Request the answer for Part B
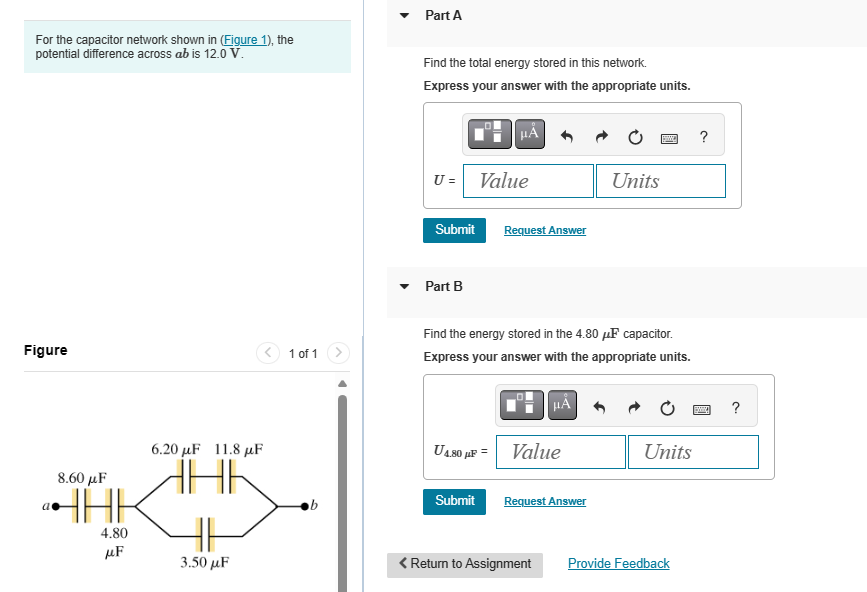 (x=544, y=501)
